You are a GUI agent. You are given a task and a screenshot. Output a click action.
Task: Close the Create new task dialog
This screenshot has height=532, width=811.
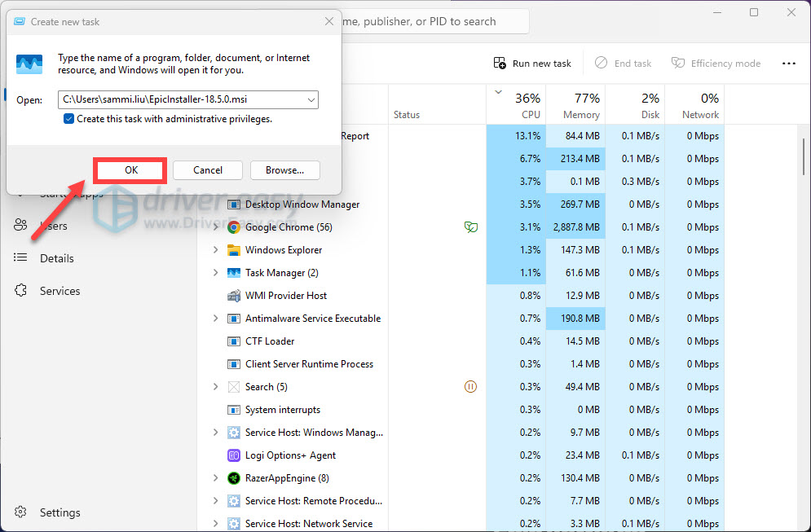329,21
